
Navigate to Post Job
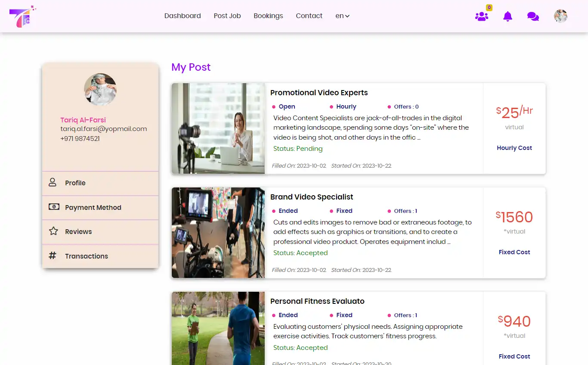[227, 16]
